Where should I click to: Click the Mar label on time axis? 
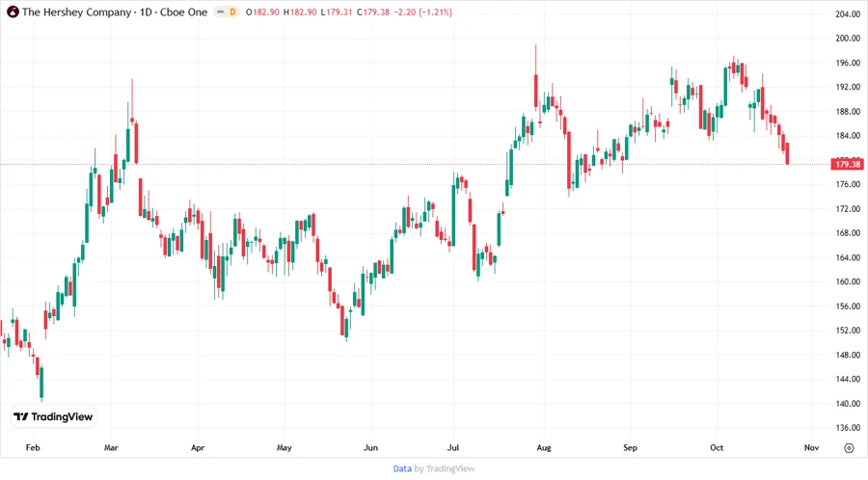111,447
